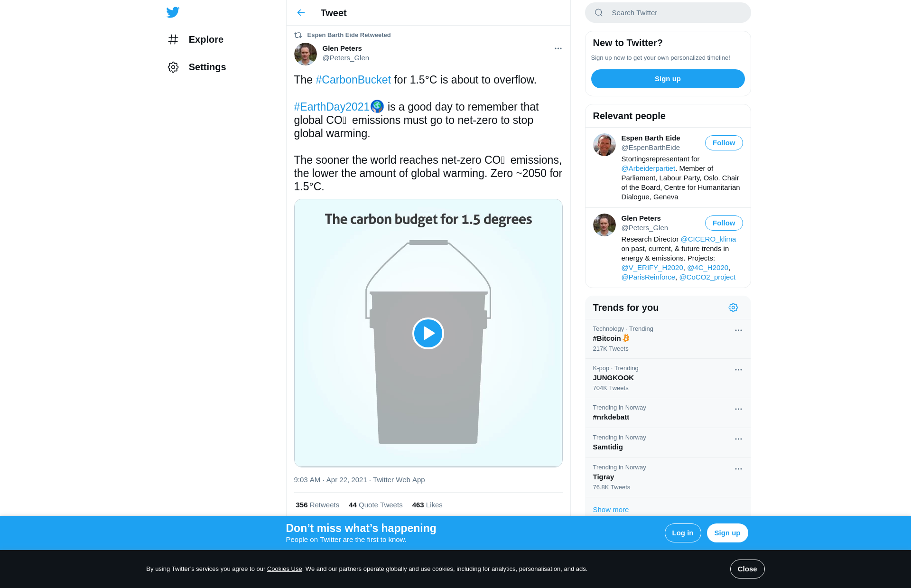Image resolution: width=911 pixels, height=588 pixels.
Task: Click the Espen Barth Eide Retweeted label
Action: point(349,35)
